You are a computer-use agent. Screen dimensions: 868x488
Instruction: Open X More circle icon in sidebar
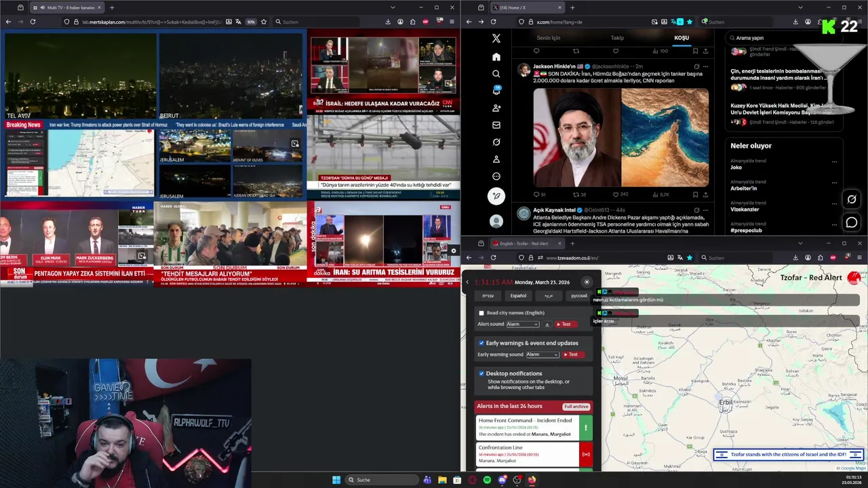coord(496,176)
